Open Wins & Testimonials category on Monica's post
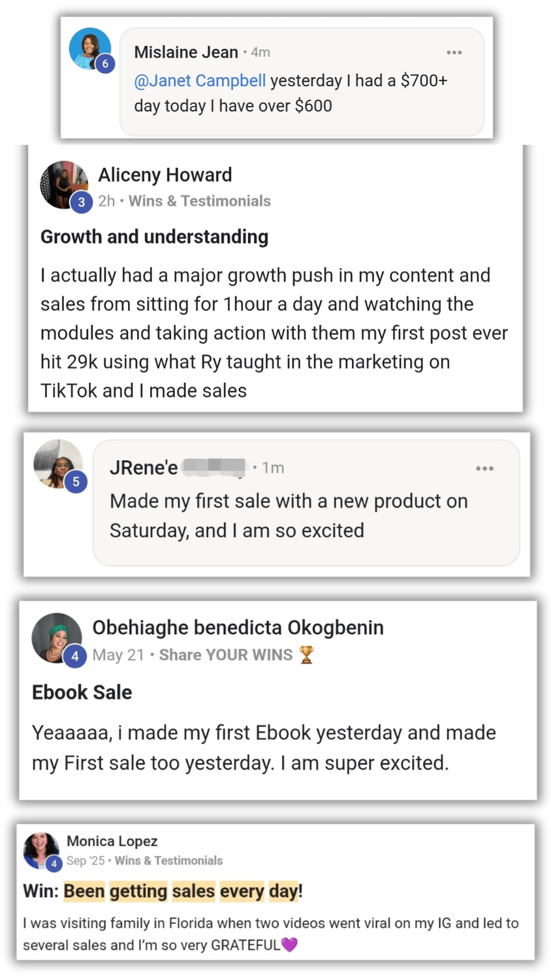 point(168,860)
